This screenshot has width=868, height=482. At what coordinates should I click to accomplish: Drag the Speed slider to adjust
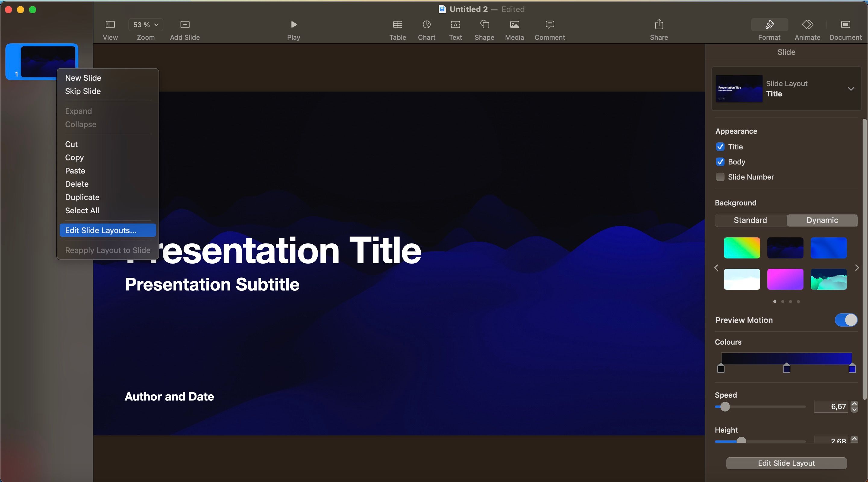tap(725, 407)
